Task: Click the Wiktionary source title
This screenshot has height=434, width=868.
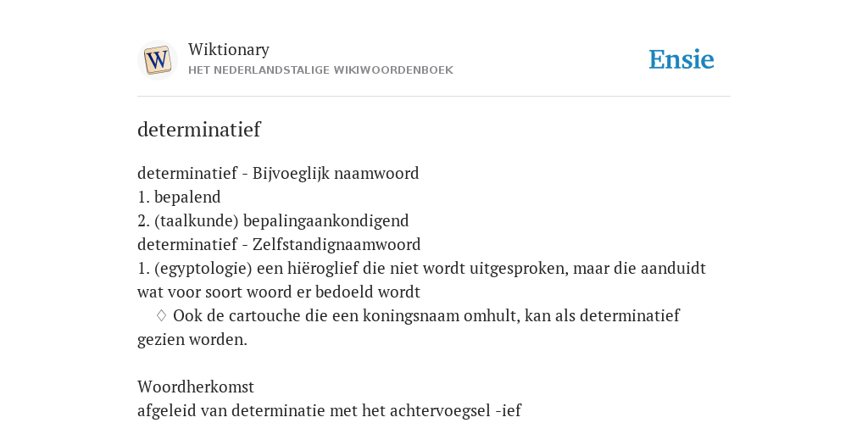Action: 229,49
